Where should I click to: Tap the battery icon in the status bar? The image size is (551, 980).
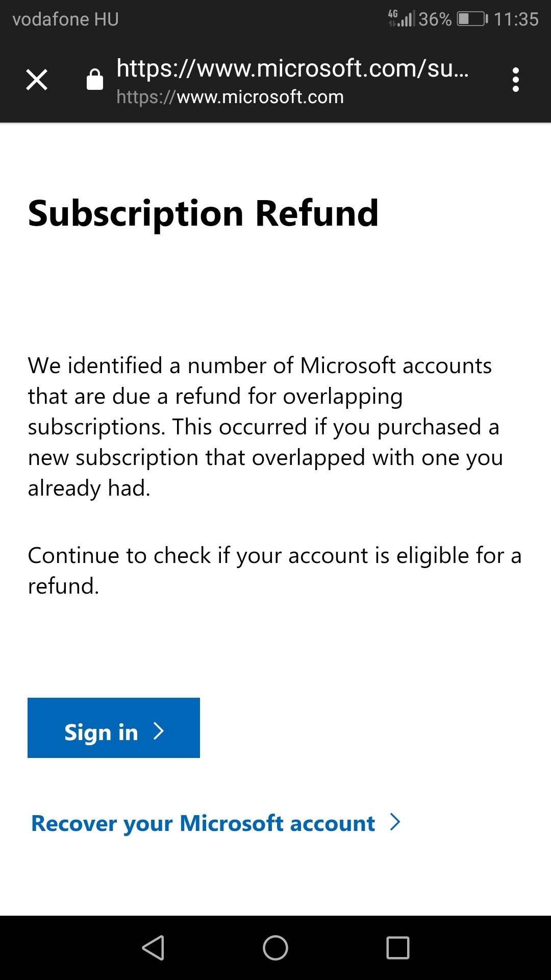(x=472, y=19)
